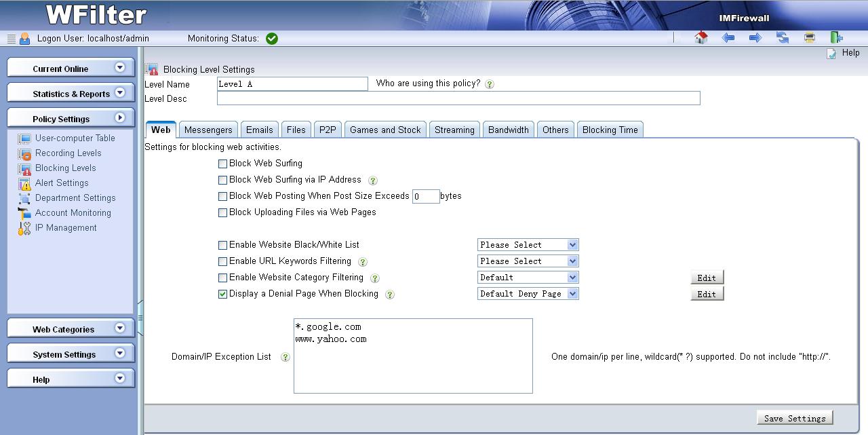Open the Bandwidth tab

pos(508,130)
